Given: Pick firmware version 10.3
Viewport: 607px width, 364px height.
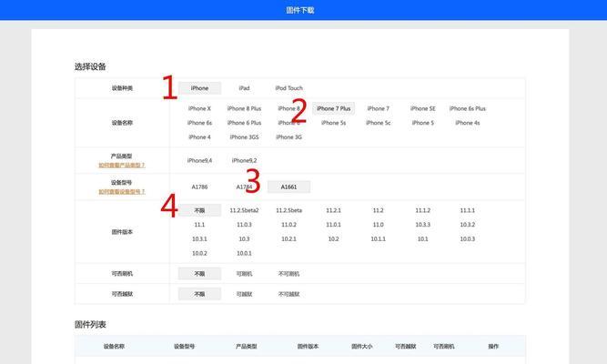Looking at the screenshot, I should tap(244, 239).
